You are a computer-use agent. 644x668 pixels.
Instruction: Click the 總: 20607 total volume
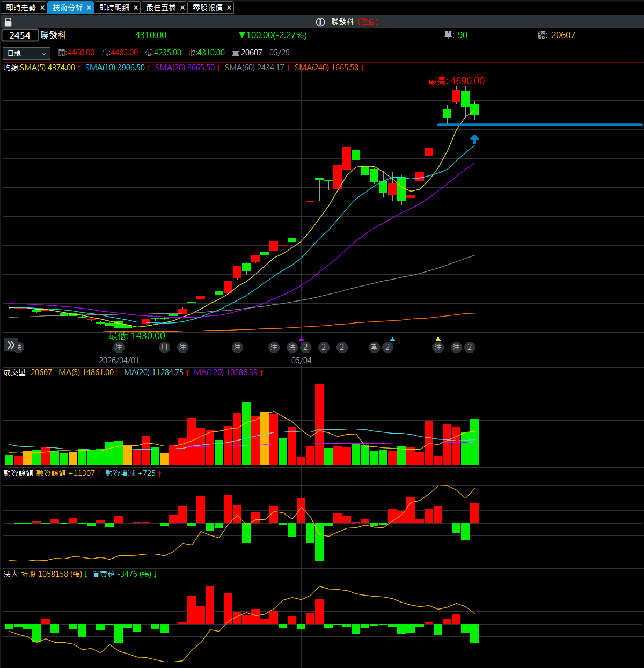coord(556,35)
